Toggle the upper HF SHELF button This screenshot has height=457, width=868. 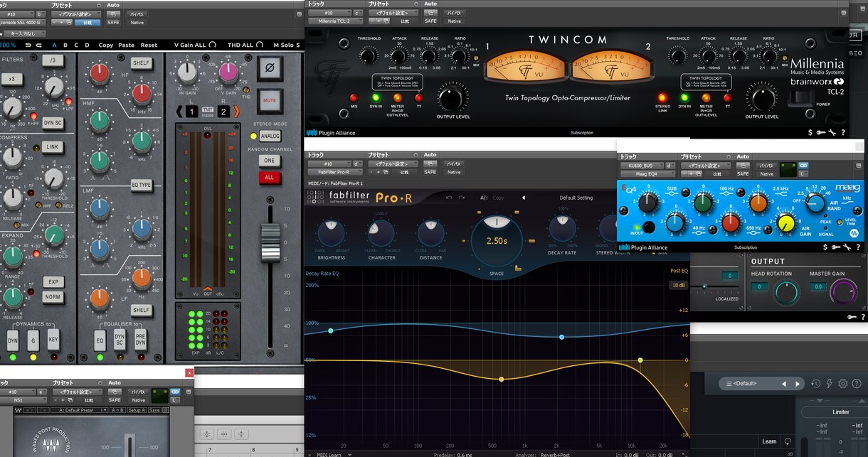coord(141,63)
